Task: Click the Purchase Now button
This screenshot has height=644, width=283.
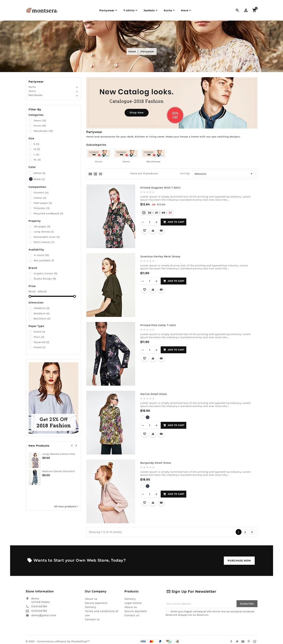Action: (239, 560)
